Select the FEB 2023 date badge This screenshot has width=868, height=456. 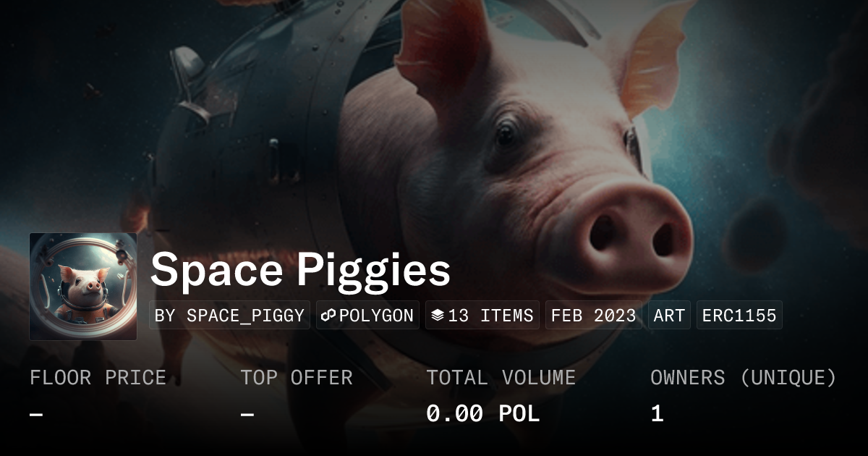(x=593, y=316)
